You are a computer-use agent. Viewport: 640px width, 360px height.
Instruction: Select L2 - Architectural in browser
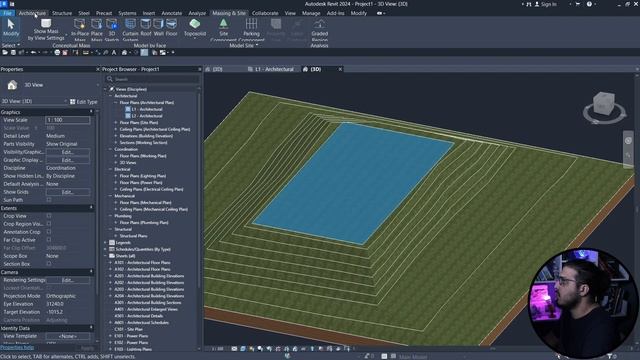(147, 116)
